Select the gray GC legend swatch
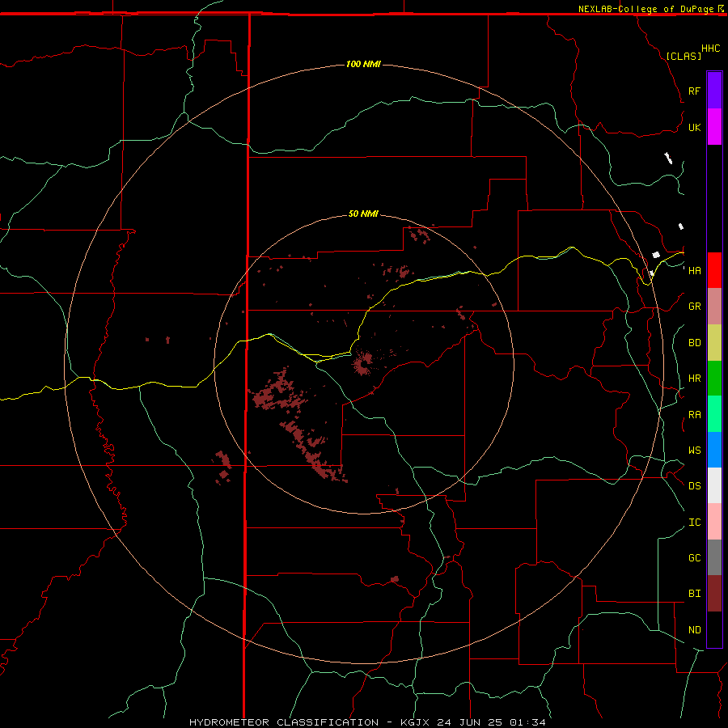 (x=714, y=557)
